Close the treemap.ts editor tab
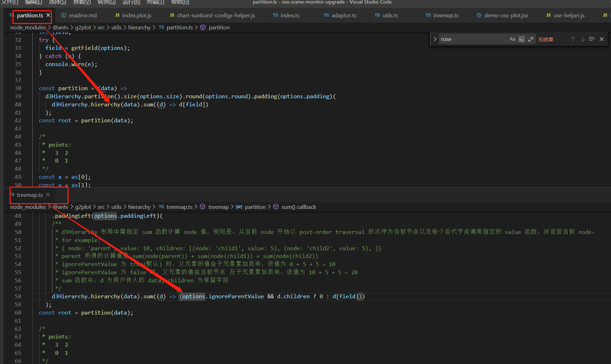This screenshot has width=611, height=364. [x=48, y=194]
